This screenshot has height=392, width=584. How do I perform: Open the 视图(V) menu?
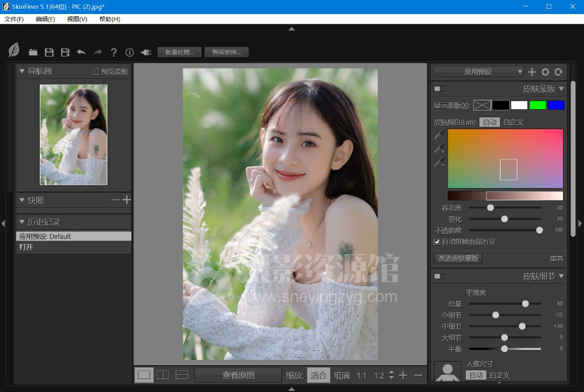[77, 19]
